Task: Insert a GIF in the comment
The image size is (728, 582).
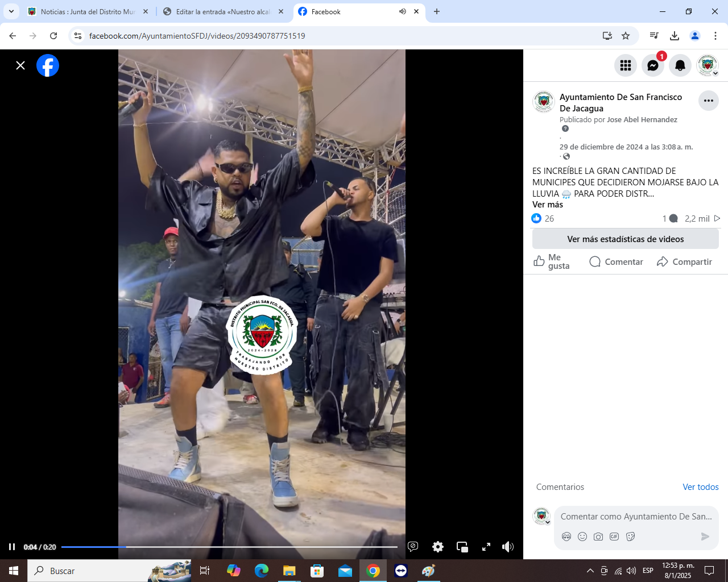Action: [614, 537]
